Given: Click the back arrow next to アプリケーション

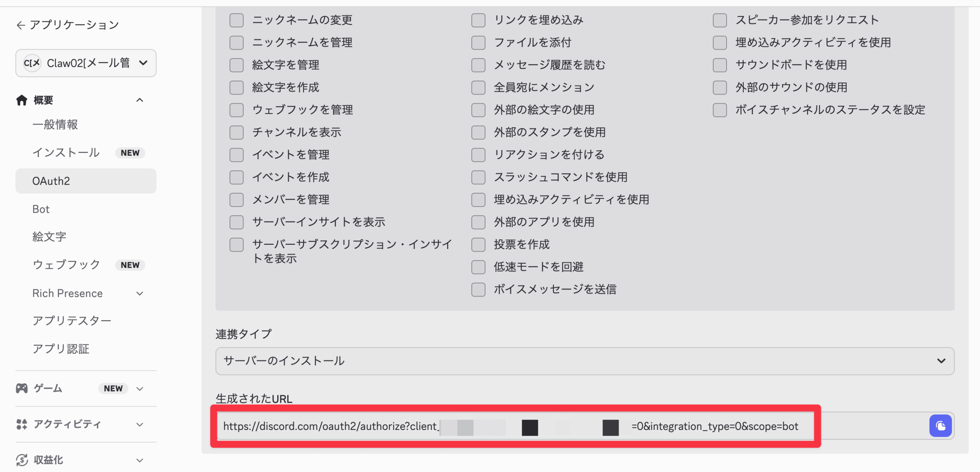Looking at the screenshot, I should pyautogui.click(x=21, y=25).
